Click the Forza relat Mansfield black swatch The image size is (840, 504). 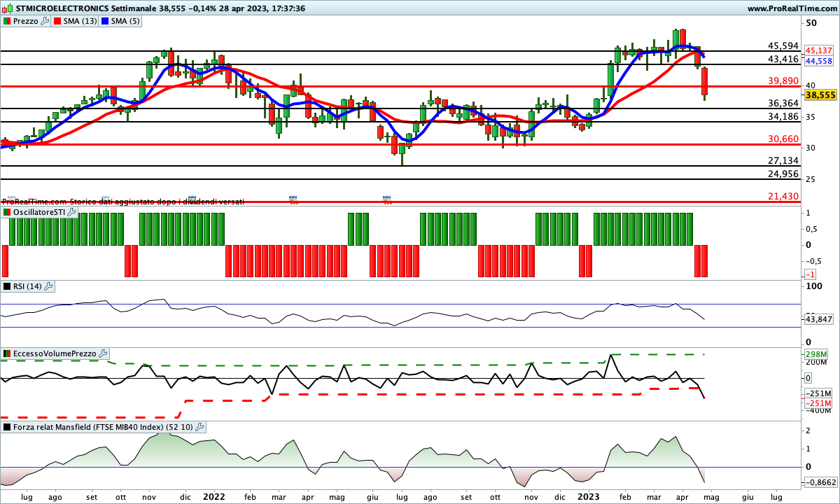coord(7,427)
